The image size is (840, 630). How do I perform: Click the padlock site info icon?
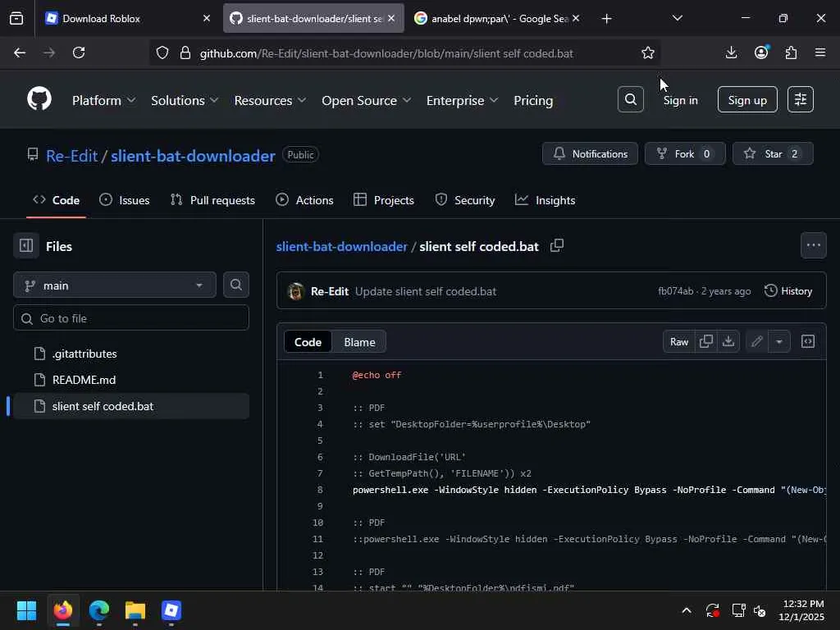(x=185, y=52)
